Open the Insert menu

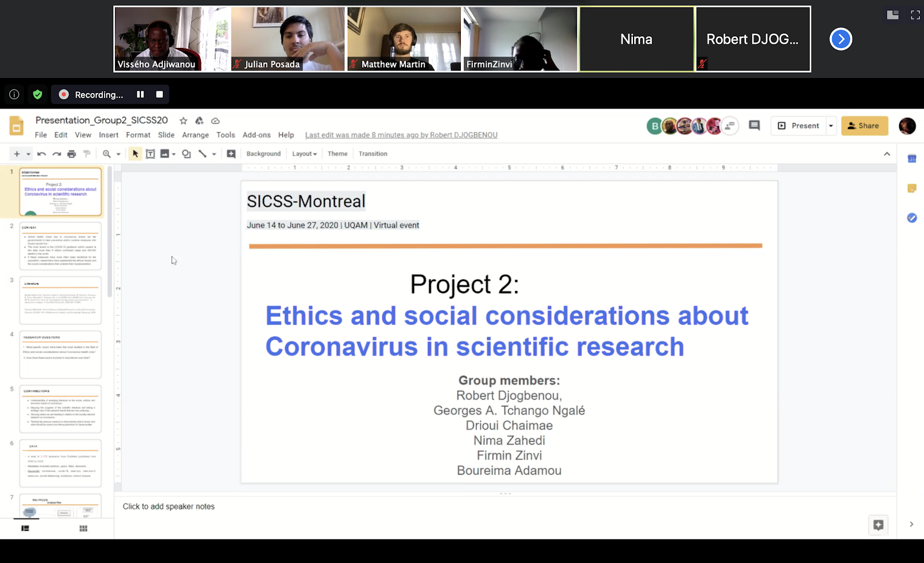click(109, 135)
